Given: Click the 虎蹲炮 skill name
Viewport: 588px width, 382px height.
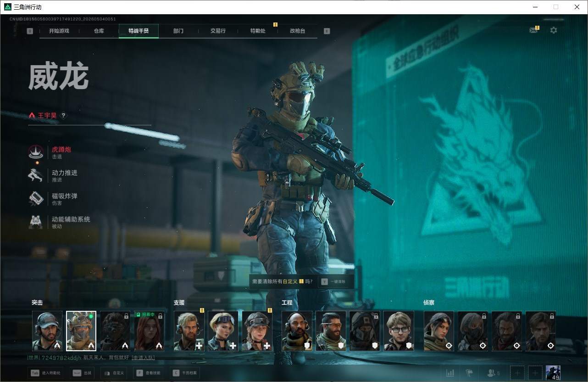Looking at the screenshot, I should click(61, 149).
